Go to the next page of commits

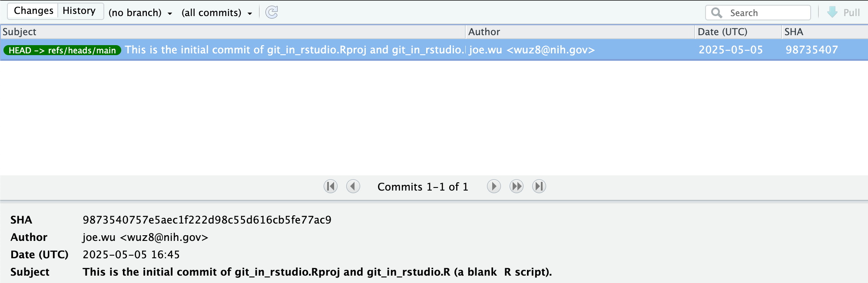[x=494, y=187]
